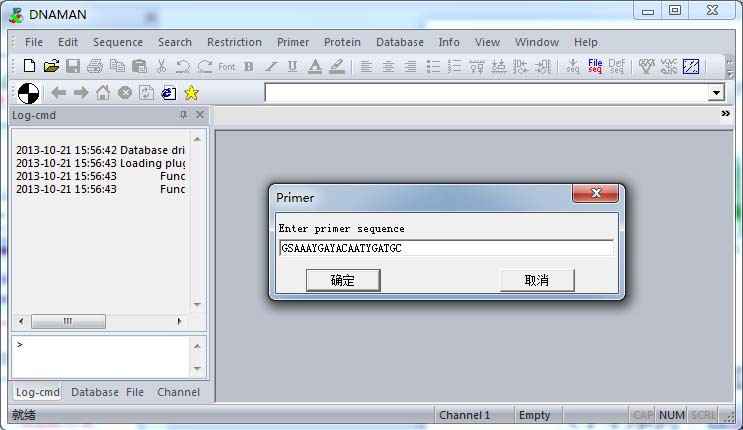Click the Def seq icon

(616, 66)
